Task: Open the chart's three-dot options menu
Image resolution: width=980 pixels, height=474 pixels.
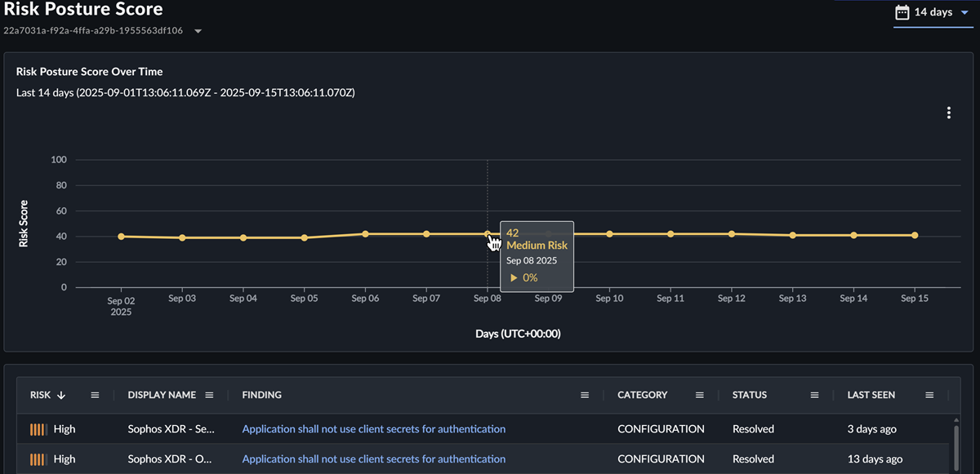Action: pos(948,113)
